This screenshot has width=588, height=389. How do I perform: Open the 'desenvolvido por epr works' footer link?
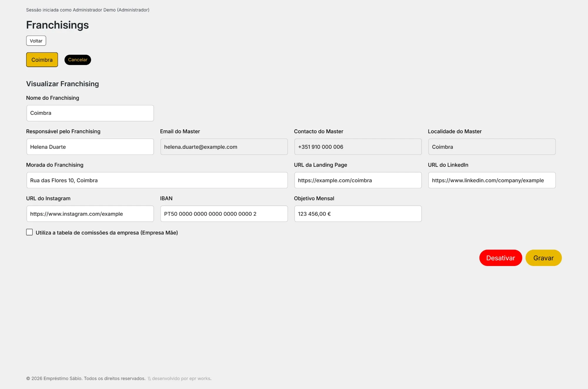(181, 378)
